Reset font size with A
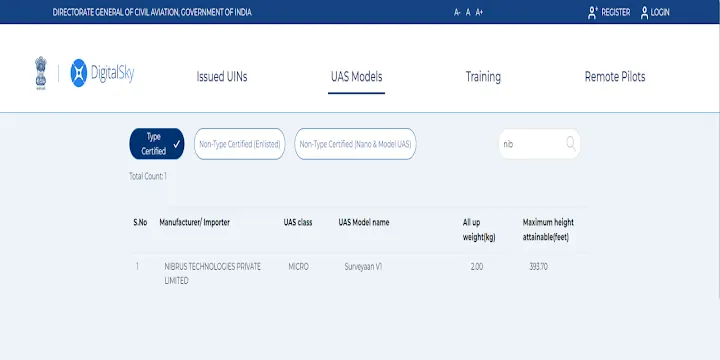 tap(468, 12)
